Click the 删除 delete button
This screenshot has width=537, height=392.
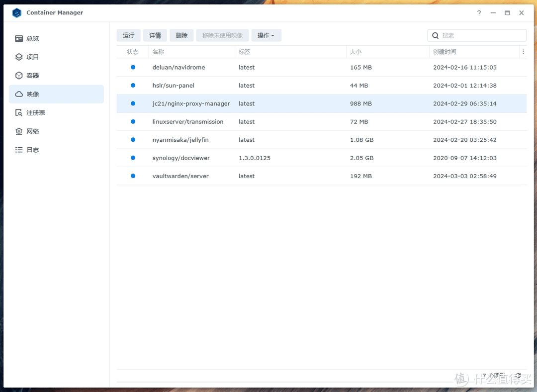181,35
